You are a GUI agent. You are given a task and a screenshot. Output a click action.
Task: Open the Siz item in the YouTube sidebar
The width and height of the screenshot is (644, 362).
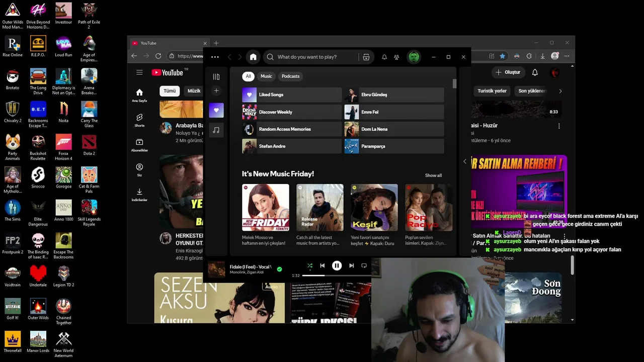pos(139,170)
